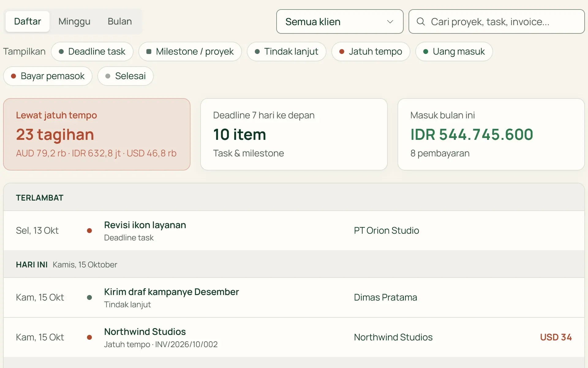Toggle the Bayar pemasok filter chip
588x368 pixels.
click(x=48, y=76)
